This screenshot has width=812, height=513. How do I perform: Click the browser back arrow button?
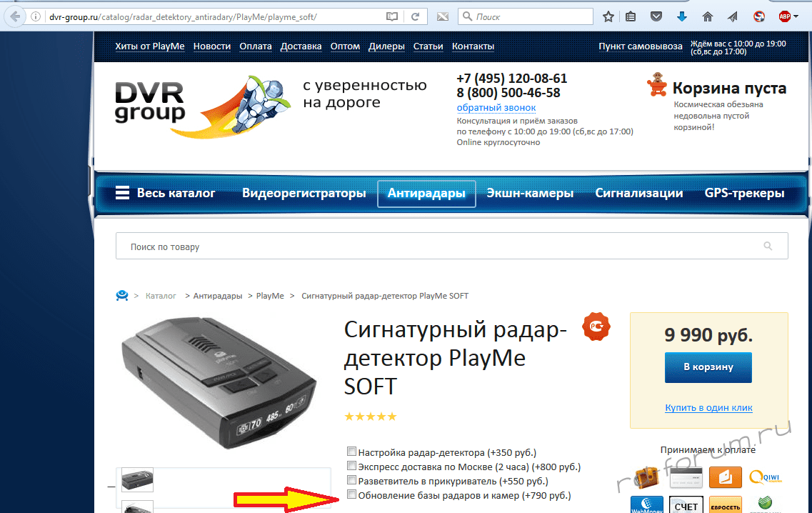coord(14,16)
